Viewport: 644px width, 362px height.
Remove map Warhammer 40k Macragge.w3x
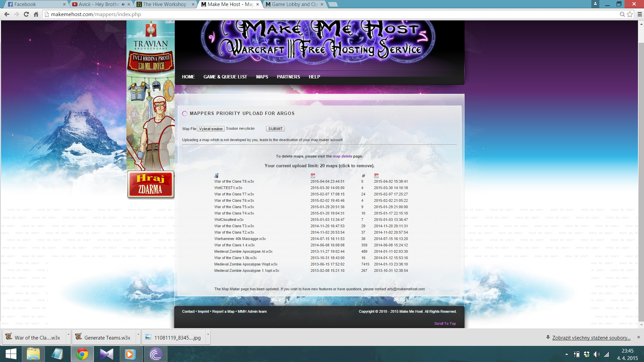240,239
